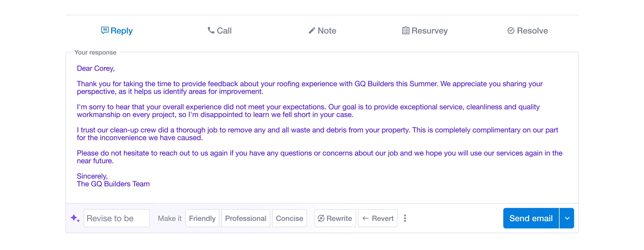Open the Resurvey tab
Image resolution: width=644 pixels, height=250 pixels.
click(429, 30)
